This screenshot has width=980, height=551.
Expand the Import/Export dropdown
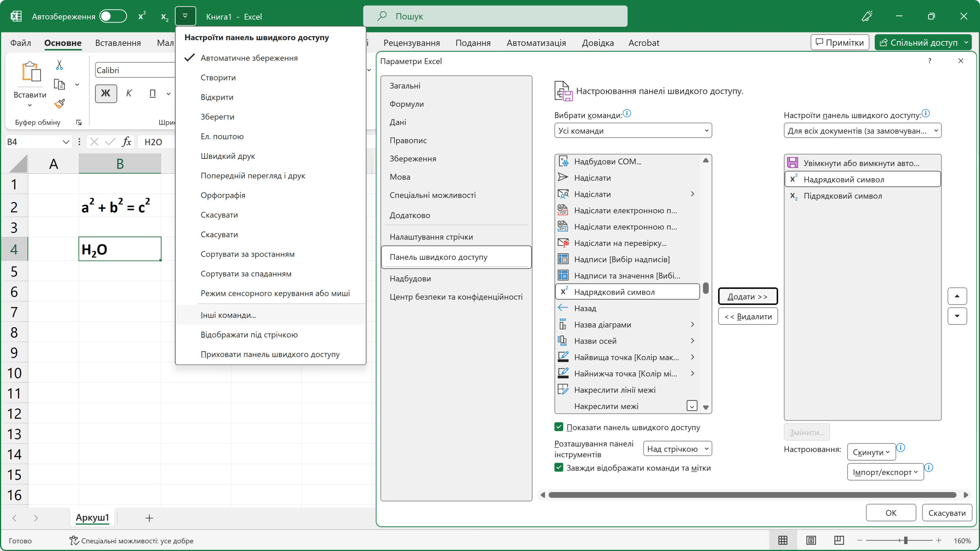[885, 472]
